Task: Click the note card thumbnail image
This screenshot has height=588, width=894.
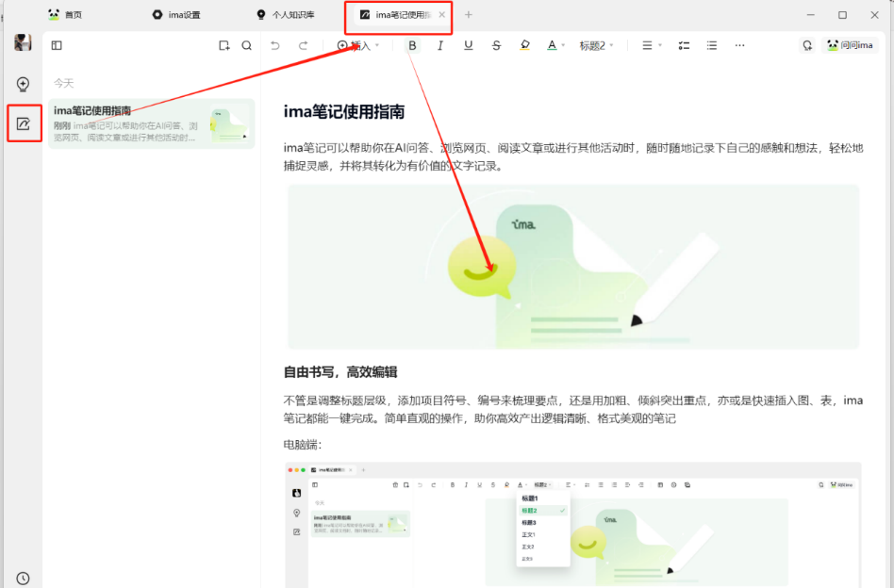Action: pos(229,124)
